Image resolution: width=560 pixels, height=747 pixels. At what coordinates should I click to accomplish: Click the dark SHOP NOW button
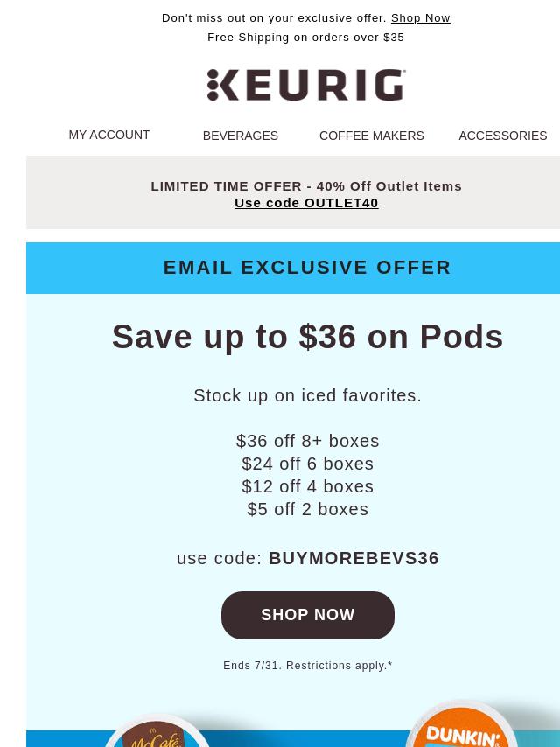(308, 615)
